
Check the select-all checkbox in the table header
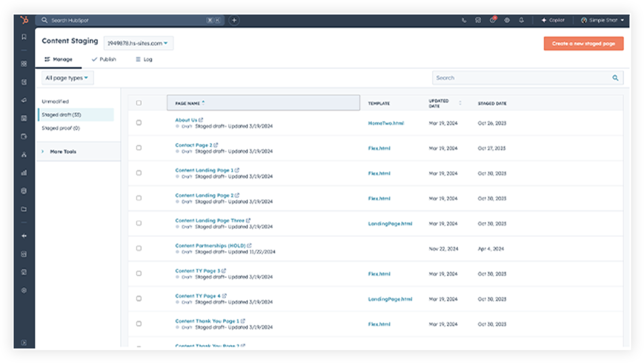pos(139,102)
